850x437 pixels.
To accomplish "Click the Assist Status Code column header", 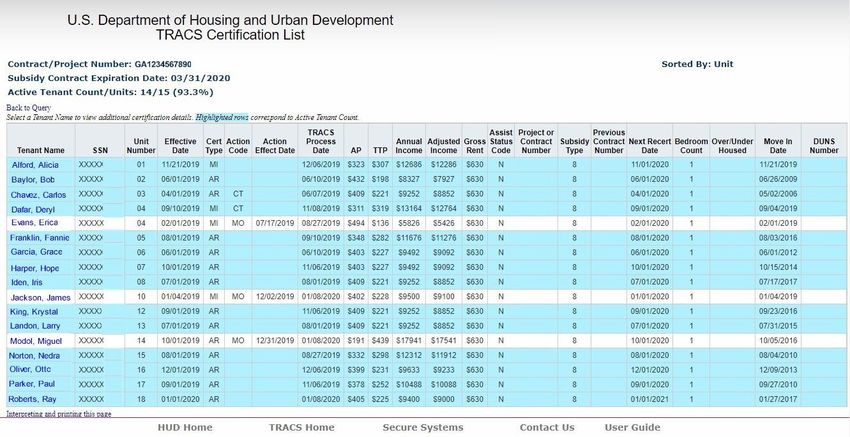I will 501,141.
